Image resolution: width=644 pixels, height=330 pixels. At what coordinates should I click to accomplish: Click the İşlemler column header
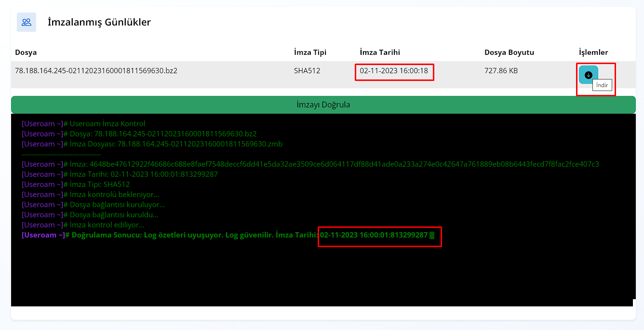tap(593, 53)
